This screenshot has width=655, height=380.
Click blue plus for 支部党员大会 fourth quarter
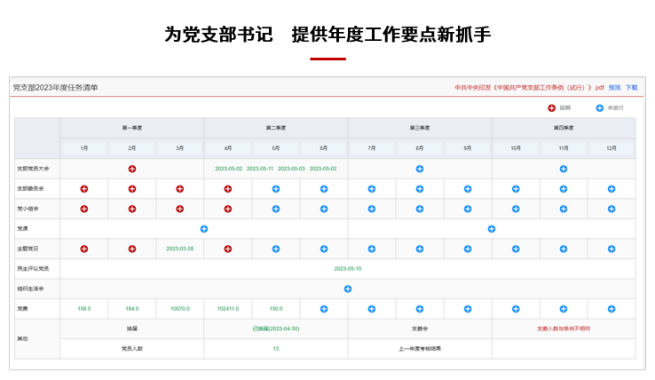tap(564, 169)
